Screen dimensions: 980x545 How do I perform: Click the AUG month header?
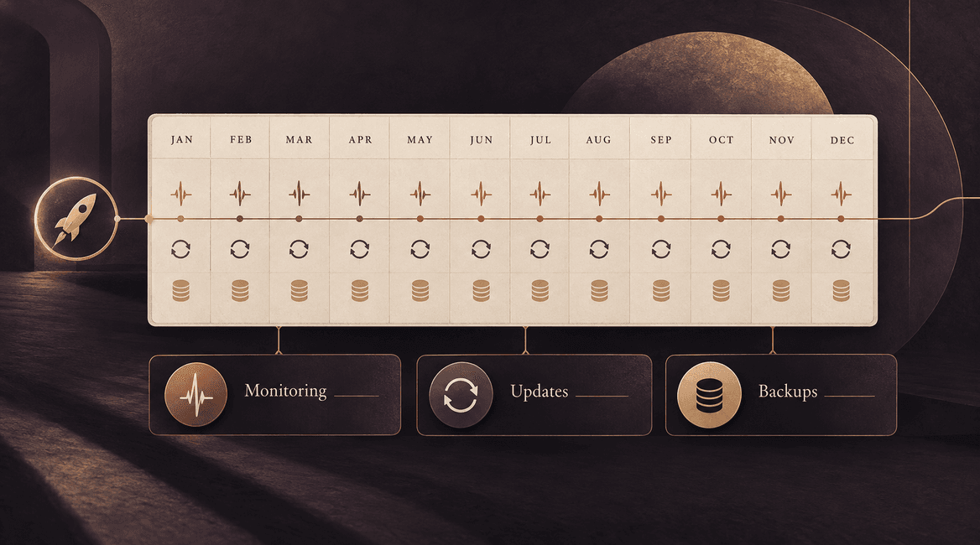point(599,140)
